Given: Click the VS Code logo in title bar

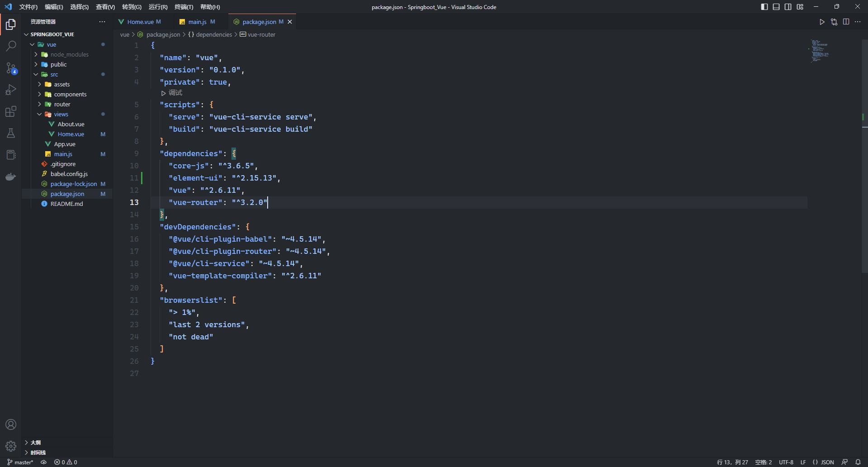Looking at the screenshot, I should click(x=8, y=7).
